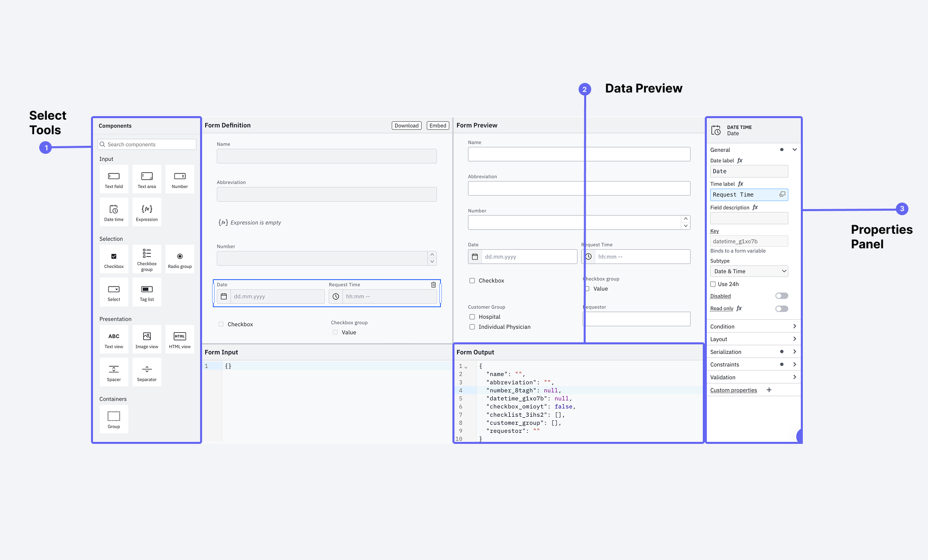The height and width of the screenshot is (560, 928).
Task: Add the Tag list component
Action: click(147, 292)
